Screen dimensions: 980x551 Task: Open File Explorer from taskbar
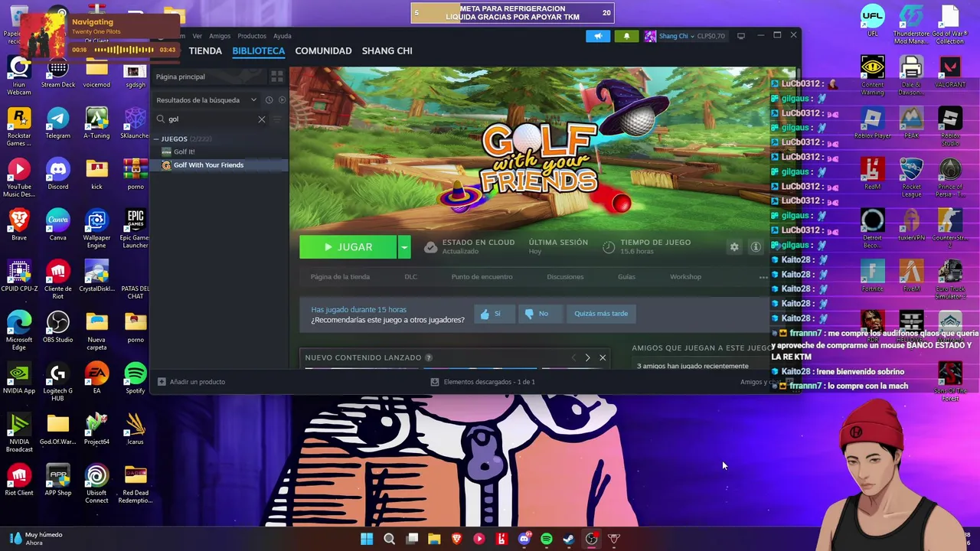[434, 539]
